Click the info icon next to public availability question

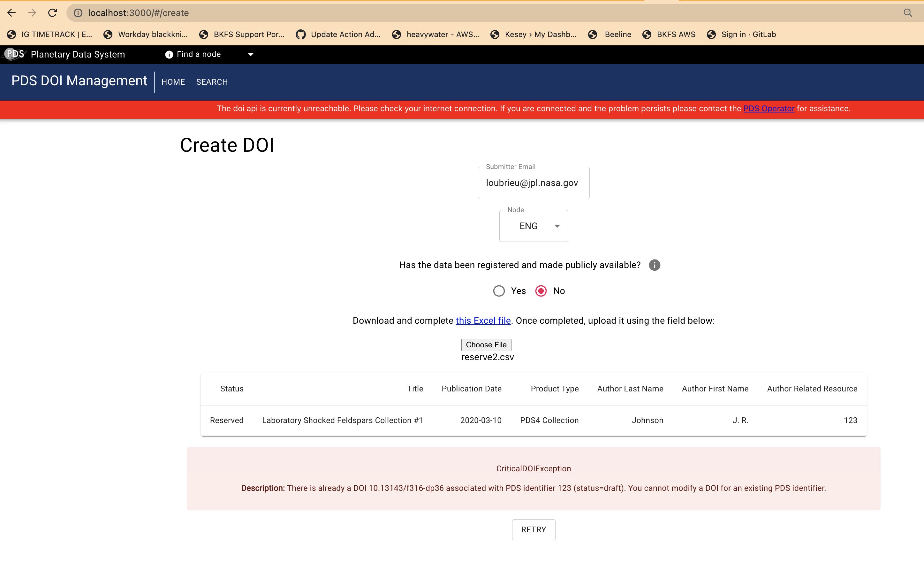(654, 265)
